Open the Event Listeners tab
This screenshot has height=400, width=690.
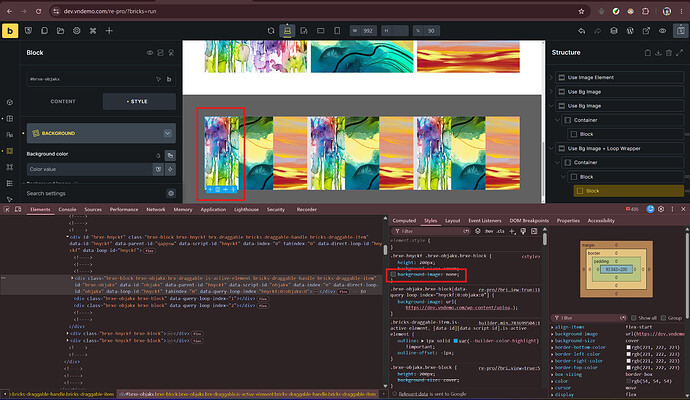[484, 220]
